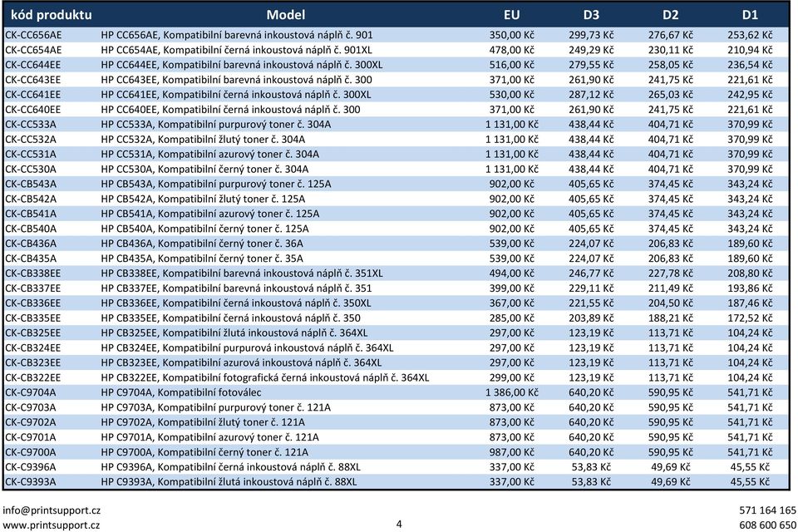The image size is (798, 532).
Task: Select product code CK-CB322EE
Action: tap(32, 377)
